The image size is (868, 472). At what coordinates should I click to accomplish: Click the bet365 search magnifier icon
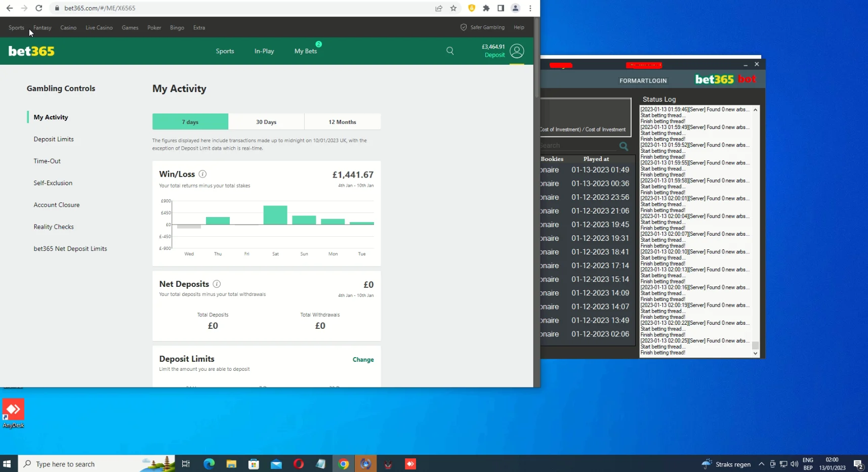(450, 51)
